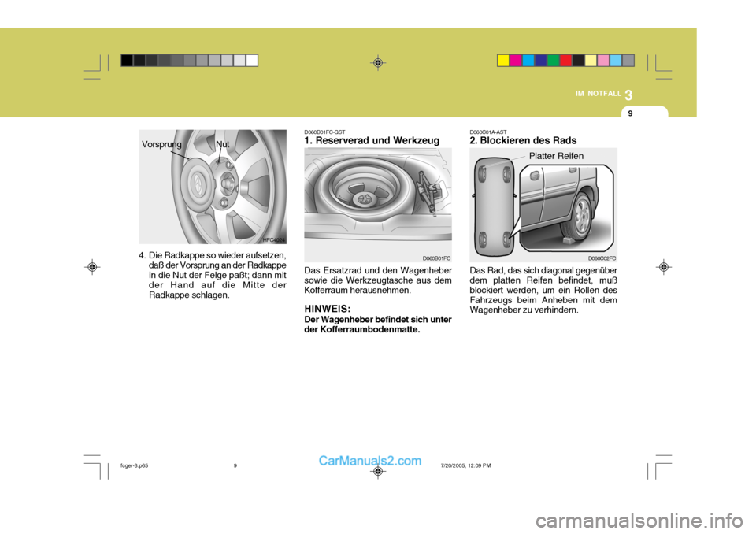The width and height of the screenshot is (756, 534).
Task: Click the footer page number "9"
Action: [x=235, y=466]
